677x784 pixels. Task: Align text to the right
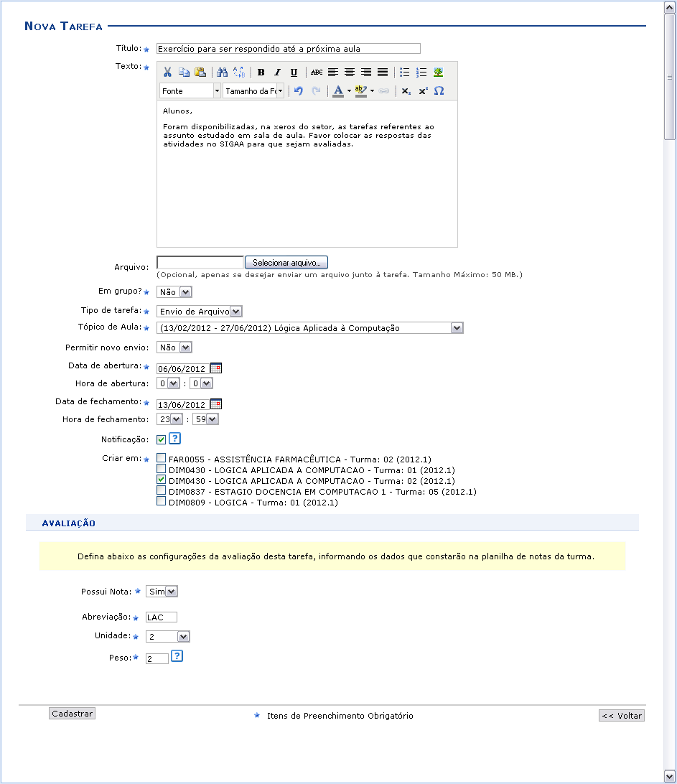click(366, 73)
